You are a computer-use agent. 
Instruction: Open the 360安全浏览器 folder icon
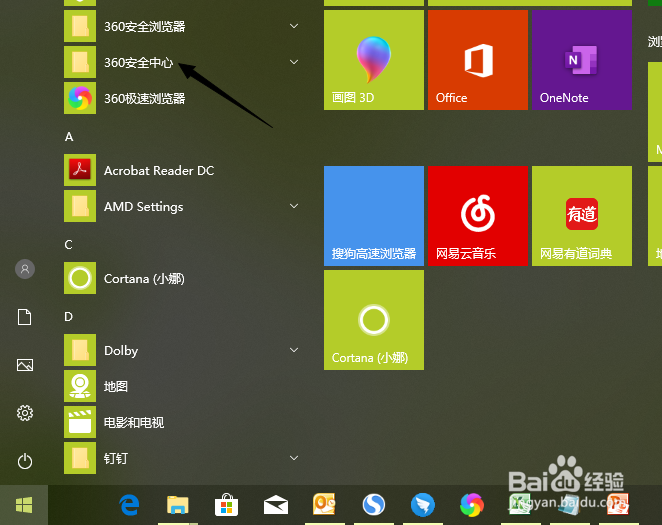(80, 26)
